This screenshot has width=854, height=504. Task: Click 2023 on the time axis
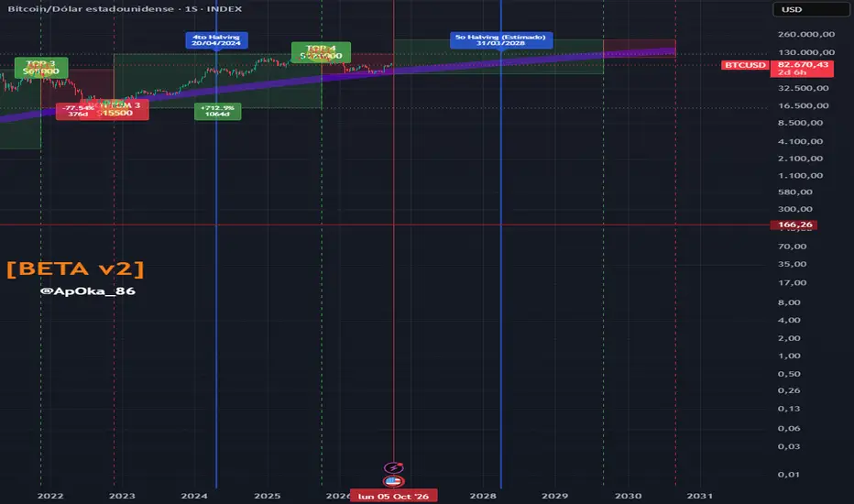point(122,496)
